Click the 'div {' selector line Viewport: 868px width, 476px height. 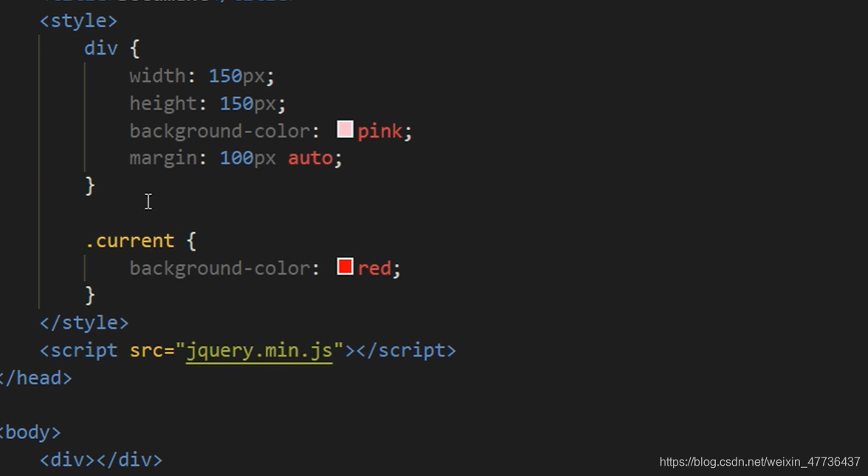click(112, 49)
